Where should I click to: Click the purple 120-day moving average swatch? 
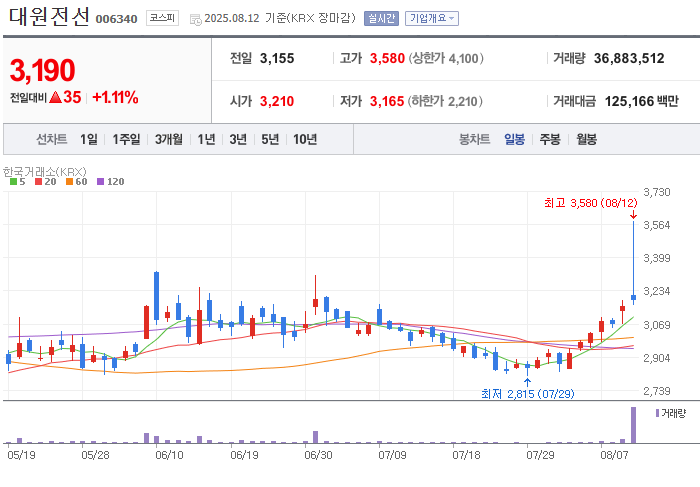pos(100,182)
